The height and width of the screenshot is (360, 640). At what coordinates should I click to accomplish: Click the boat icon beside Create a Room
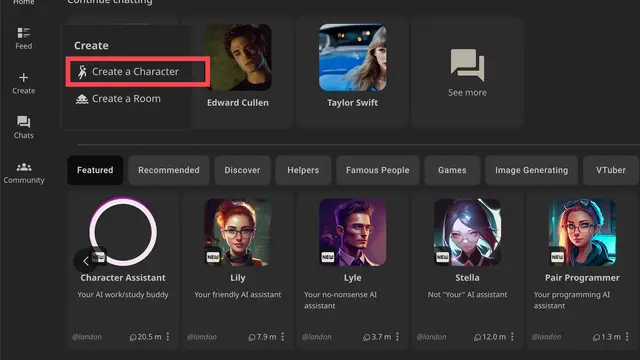point(82,99)
